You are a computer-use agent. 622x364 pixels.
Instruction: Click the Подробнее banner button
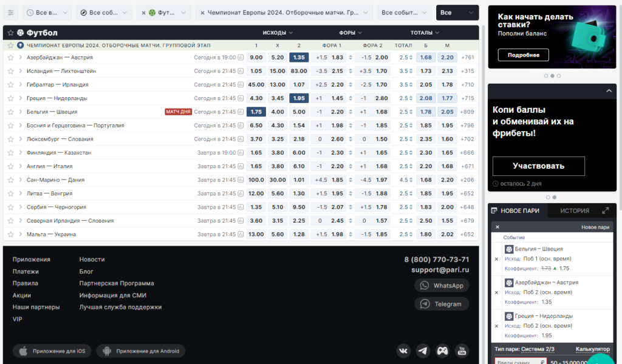pos(523,55)
